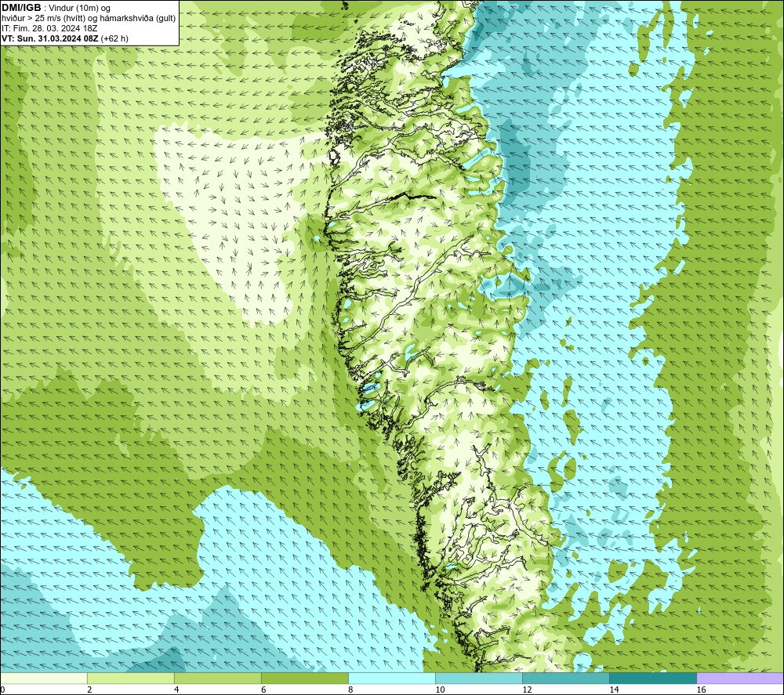Click the 'IT: Fim. 28. 03. 2024 18Z' line
The image size is (784, 695).
point(49,28)
